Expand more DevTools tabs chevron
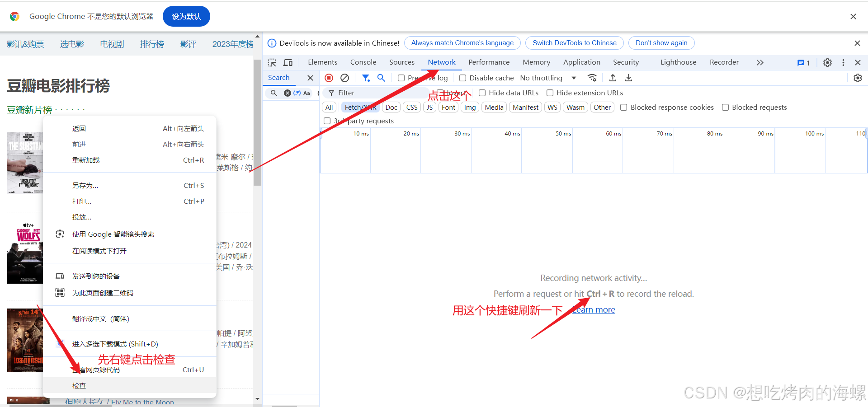The width and height of the screenshot is (868, 407). (760, 62)
